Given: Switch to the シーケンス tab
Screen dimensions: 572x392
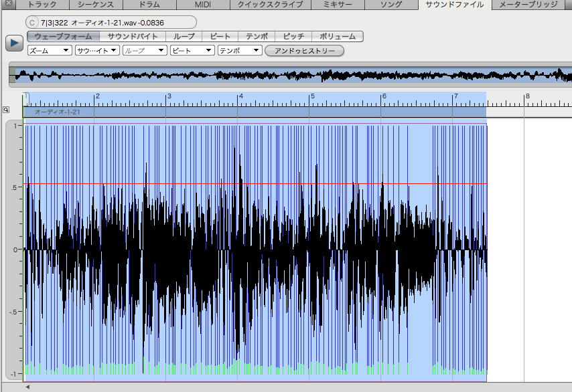Looking at the screenshot, I should [96, 5].
